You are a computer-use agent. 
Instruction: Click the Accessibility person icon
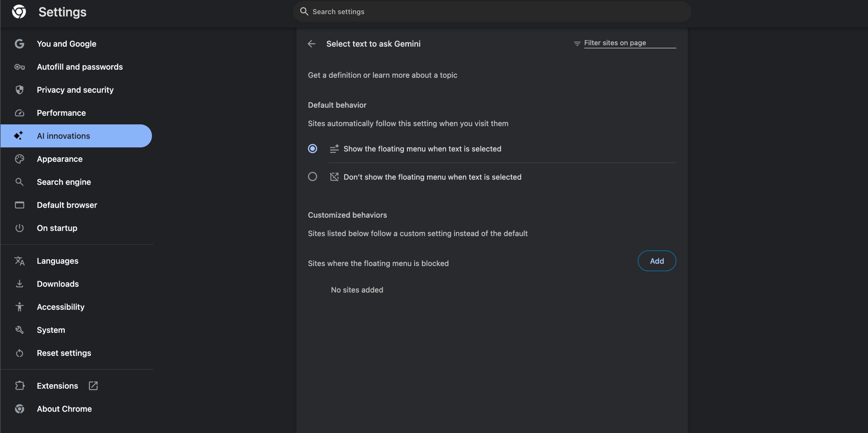20,307
